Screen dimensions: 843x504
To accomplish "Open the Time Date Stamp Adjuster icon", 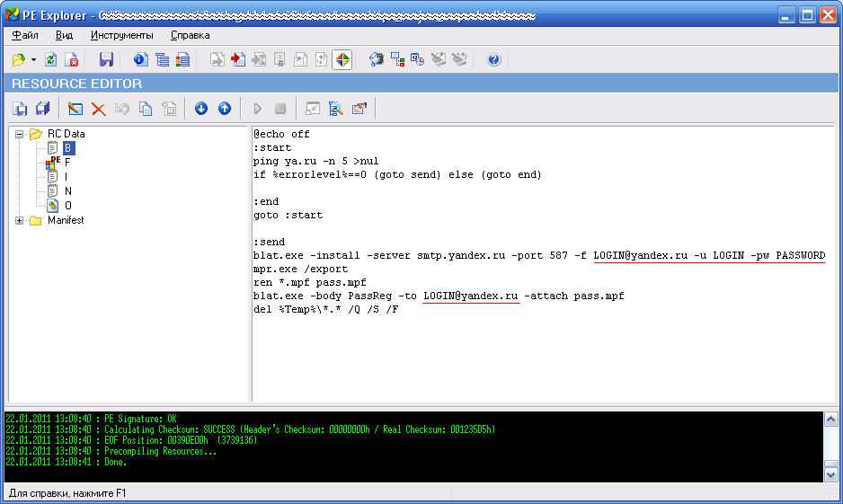I will pos(418,59).
